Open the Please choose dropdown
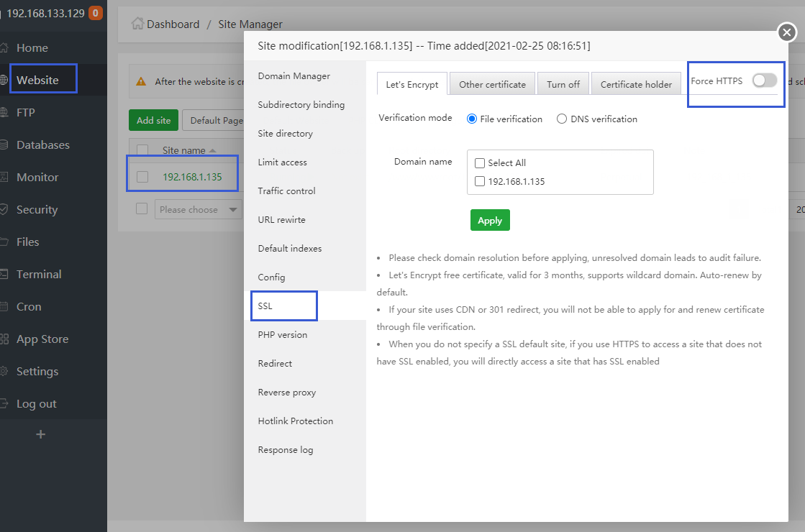Screen dimensions: 805x532 point(198,209)
